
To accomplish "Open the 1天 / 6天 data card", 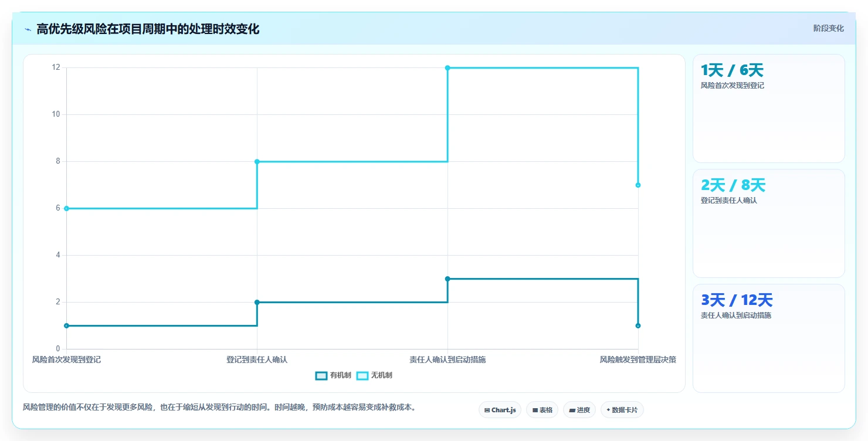I will point(769,108).
